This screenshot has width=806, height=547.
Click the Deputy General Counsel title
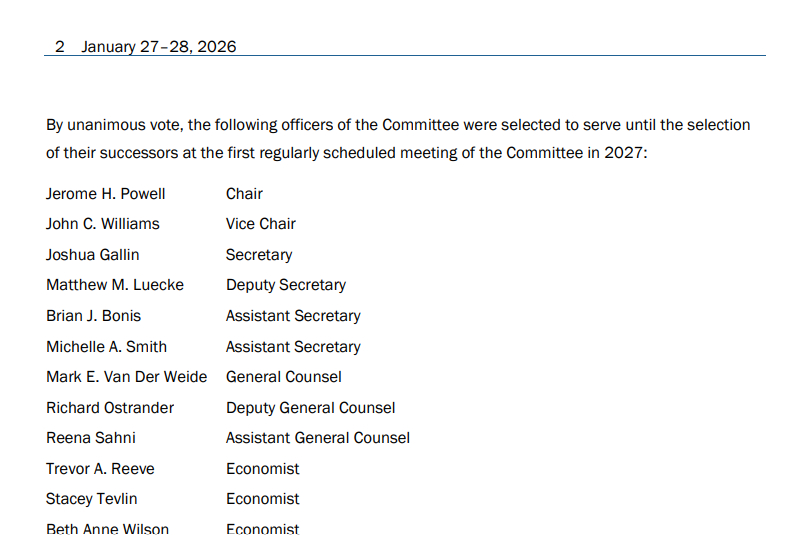pyautogui.click(x=310, y=408)
